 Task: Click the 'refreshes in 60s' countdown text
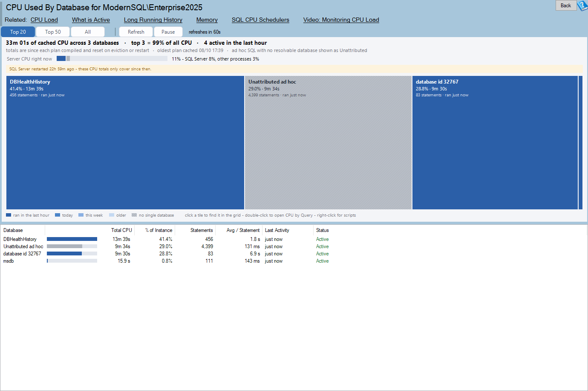coord(205,32)
